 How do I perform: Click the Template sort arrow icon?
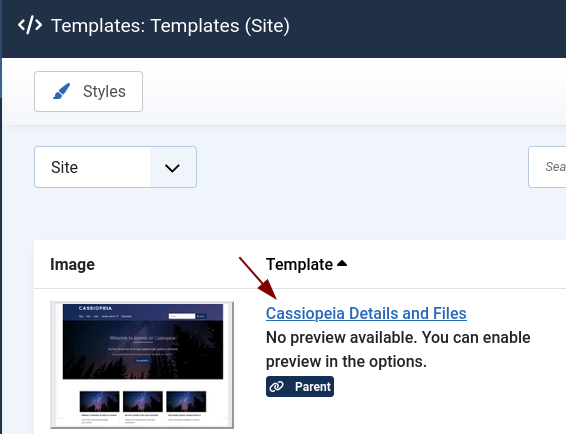[342, 264]
